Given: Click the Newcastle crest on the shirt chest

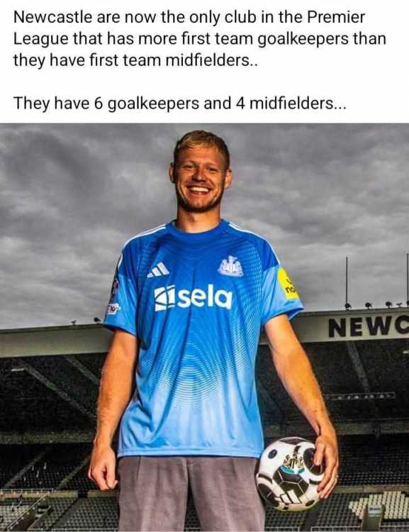Looking at the screenshot, I should tap(230, 266).
